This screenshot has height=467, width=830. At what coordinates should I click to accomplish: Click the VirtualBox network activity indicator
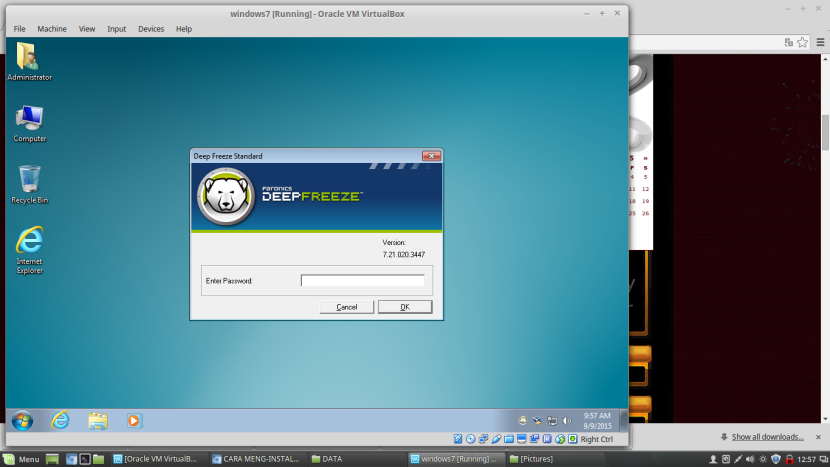[x=483, y=439]
